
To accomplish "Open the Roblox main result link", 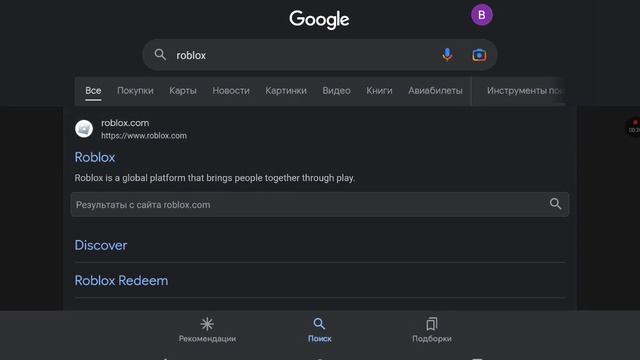I will tap(95, 157).
